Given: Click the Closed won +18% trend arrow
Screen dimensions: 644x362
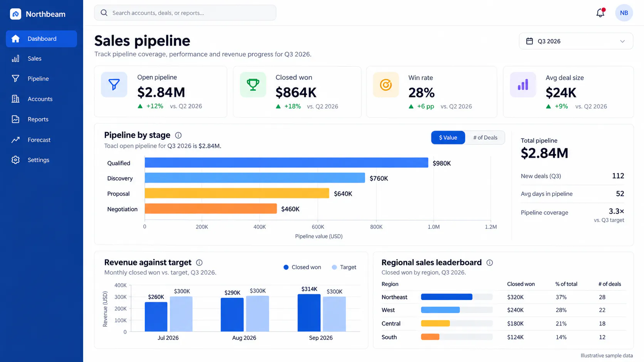Looking at the screenshot, I should click(278, 106).
